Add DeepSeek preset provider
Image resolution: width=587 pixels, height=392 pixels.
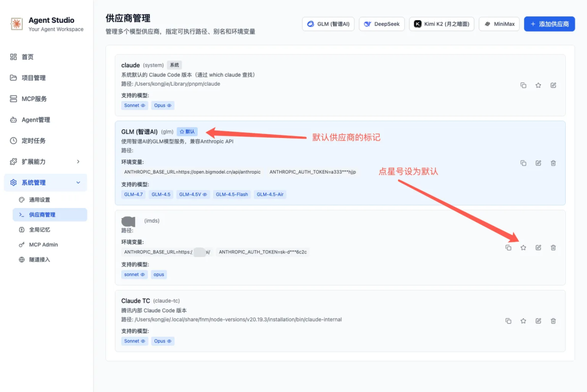382,24
